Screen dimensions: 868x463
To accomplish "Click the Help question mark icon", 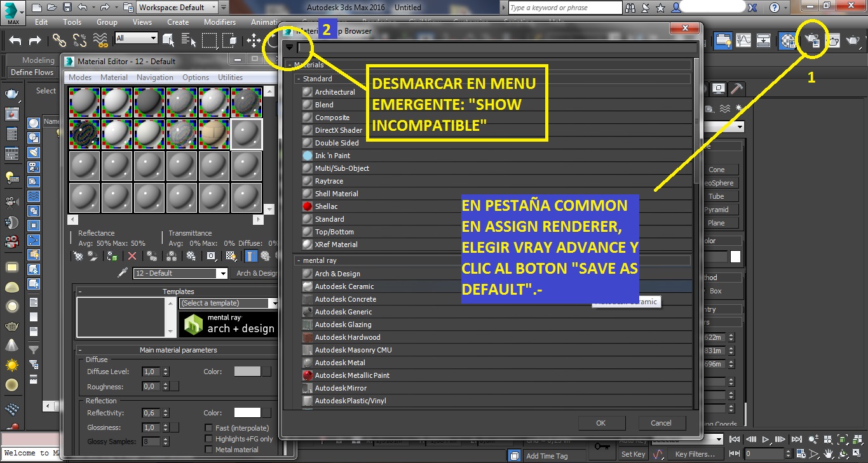I will pos(775,8).
